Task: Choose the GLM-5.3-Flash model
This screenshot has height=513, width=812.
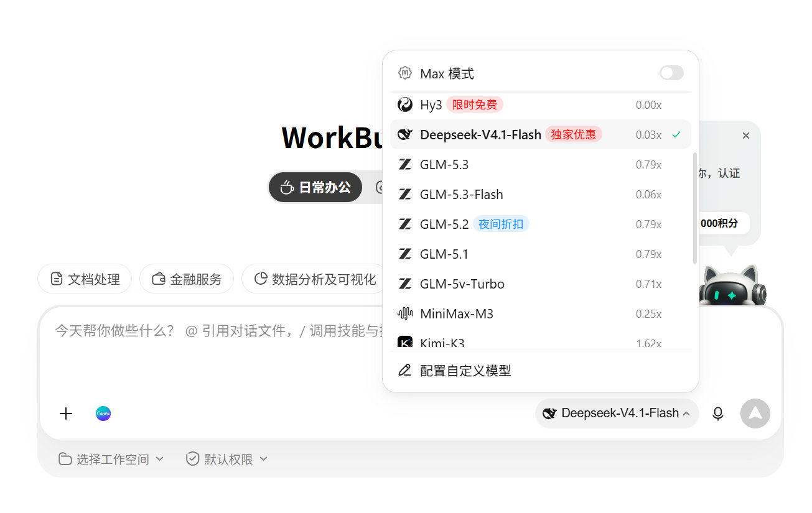Action: coord(540,194)
